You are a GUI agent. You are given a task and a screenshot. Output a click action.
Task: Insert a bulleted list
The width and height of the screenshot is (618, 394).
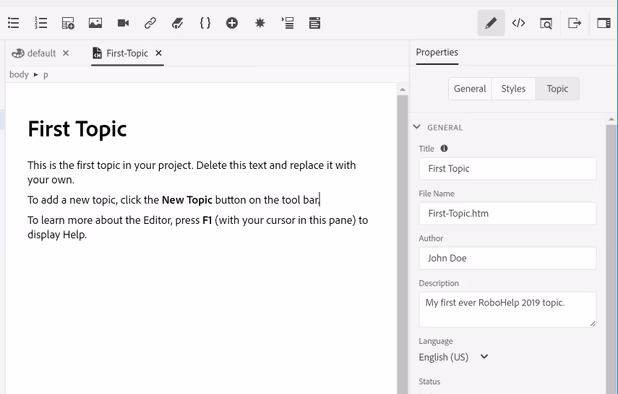pos(13,23)
